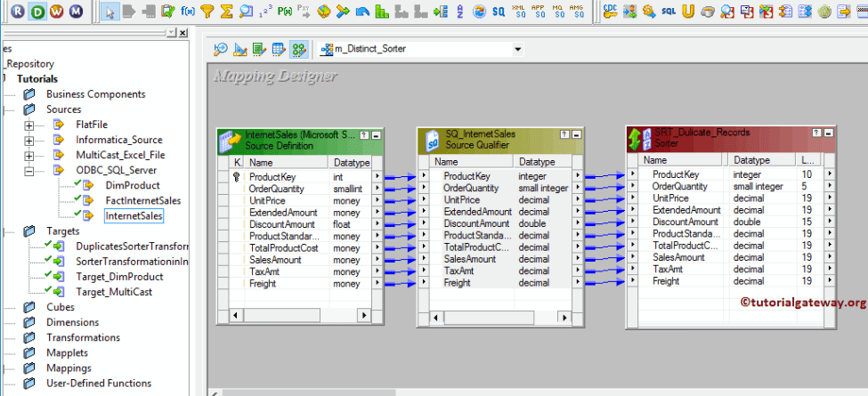Open the User-Defined Functions folder
Image resolution: width=868 pixels, height=396 pixels.
(x=99, y=384)
